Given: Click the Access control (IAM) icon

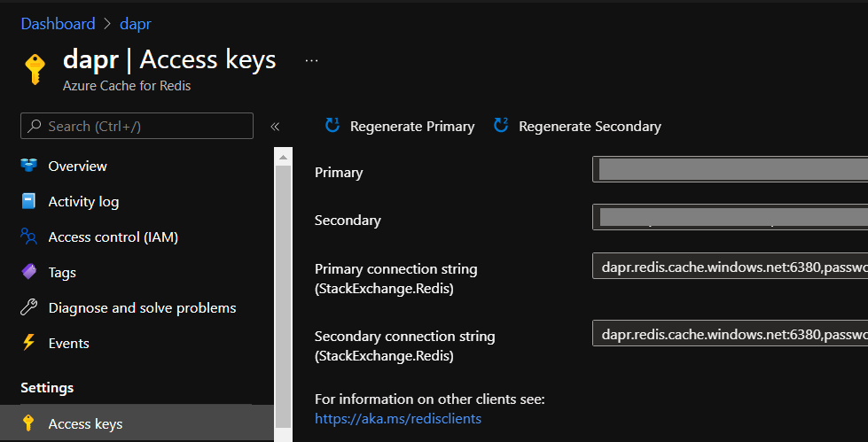Looking at the screenshot, I should 29,237.
